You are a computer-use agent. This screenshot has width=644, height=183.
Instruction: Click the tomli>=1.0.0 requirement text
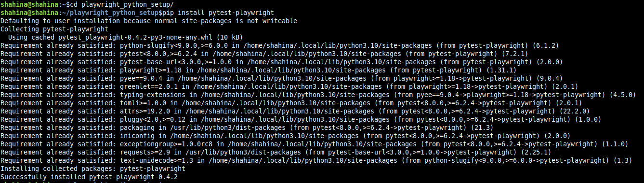pos(143,102)
